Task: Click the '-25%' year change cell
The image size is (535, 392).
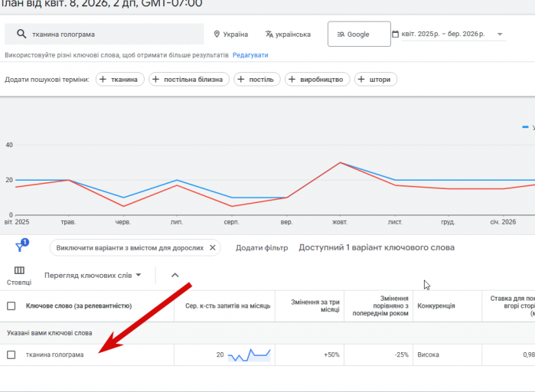Action: point(402,354)
